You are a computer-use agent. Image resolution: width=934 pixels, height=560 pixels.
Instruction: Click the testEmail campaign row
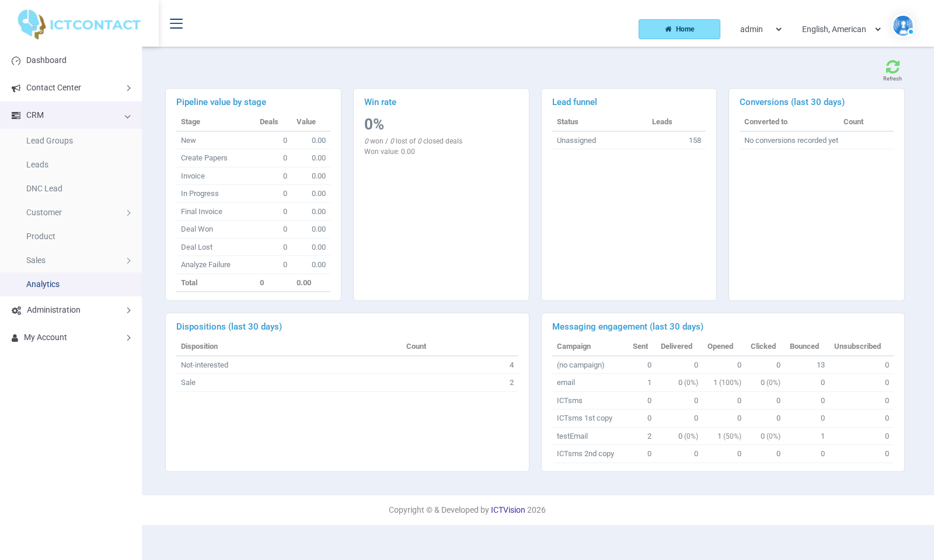tap(723, 436)
